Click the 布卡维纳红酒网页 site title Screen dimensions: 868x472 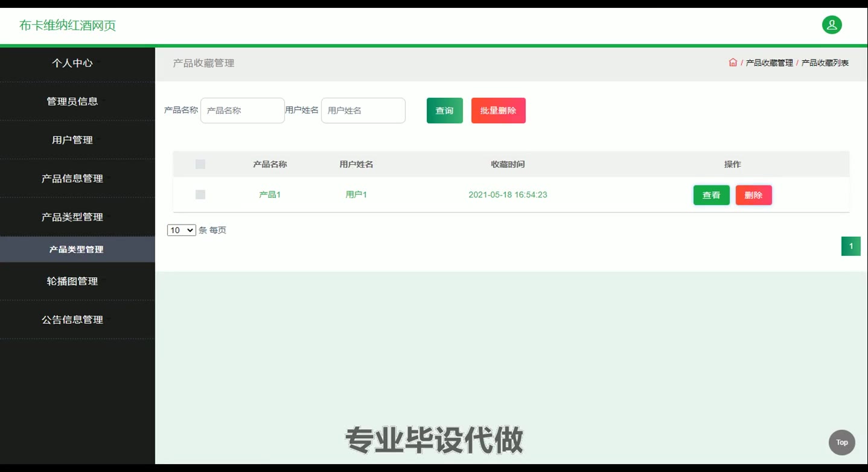tap(68, 25)
